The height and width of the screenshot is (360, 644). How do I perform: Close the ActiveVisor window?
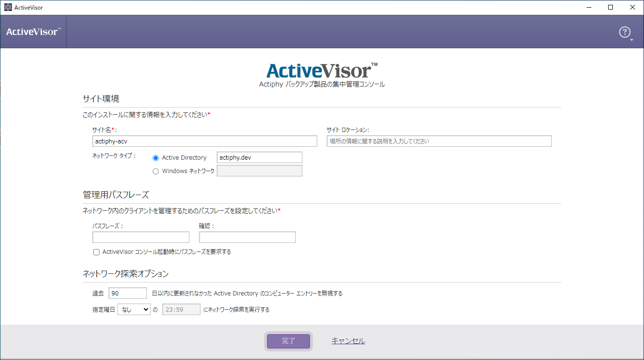pos(633,7)
